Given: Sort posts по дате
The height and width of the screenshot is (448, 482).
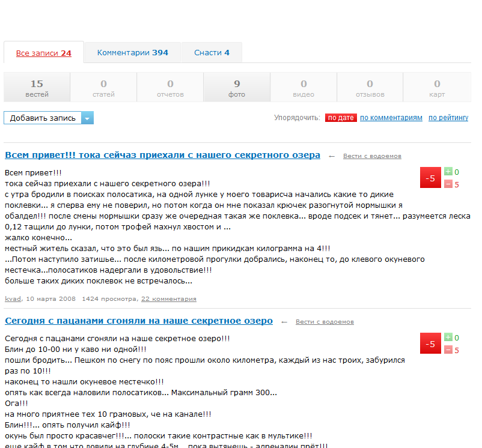Looking at the screenshot, I should [341, 118].
